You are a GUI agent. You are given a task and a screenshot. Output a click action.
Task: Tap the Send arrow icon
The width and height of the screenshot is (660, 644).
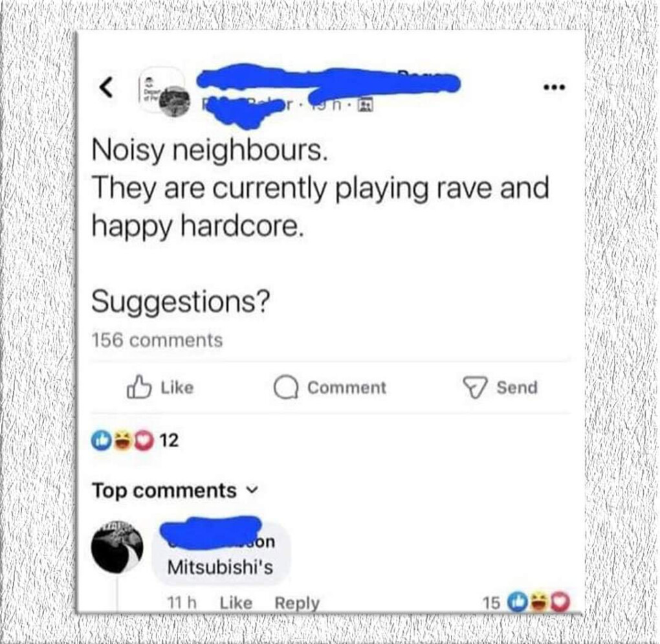tap(475, 388)
